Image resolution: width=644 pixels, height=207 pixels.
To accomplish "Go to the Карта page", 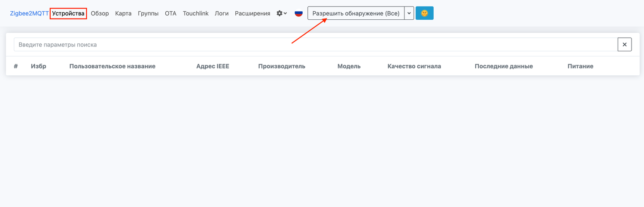I will [123, 13].
